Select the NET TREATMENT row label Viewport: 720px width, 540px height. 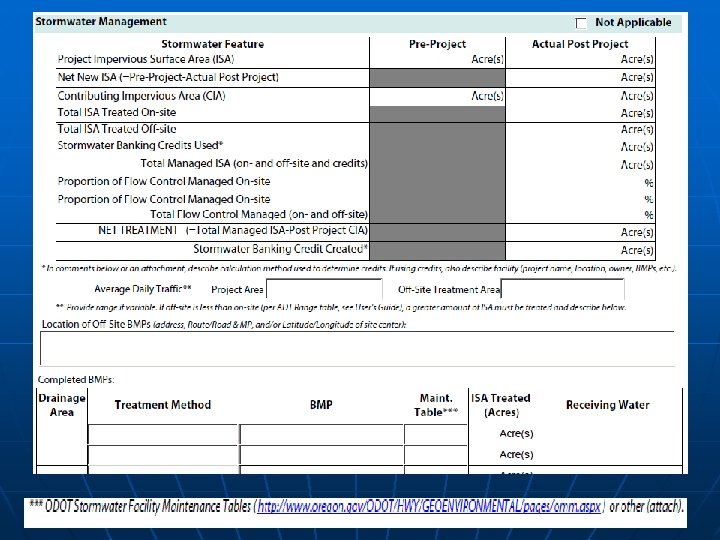tap(233, 230)
